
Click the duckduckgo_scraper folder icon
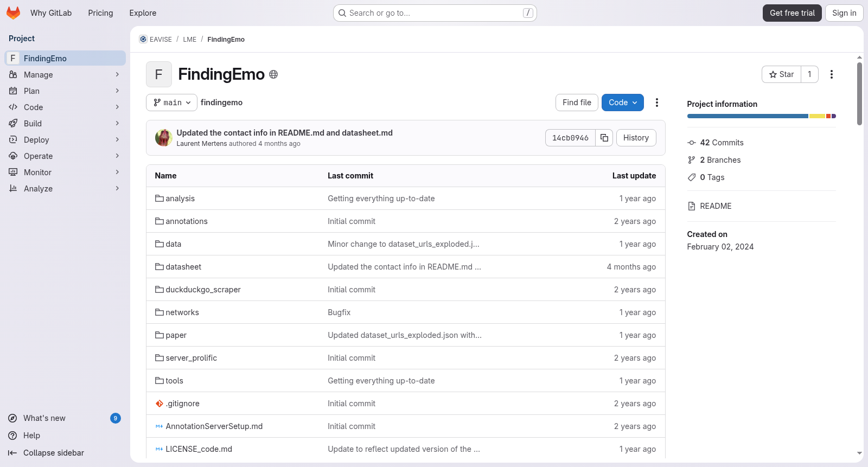click(x=159, y=290)
